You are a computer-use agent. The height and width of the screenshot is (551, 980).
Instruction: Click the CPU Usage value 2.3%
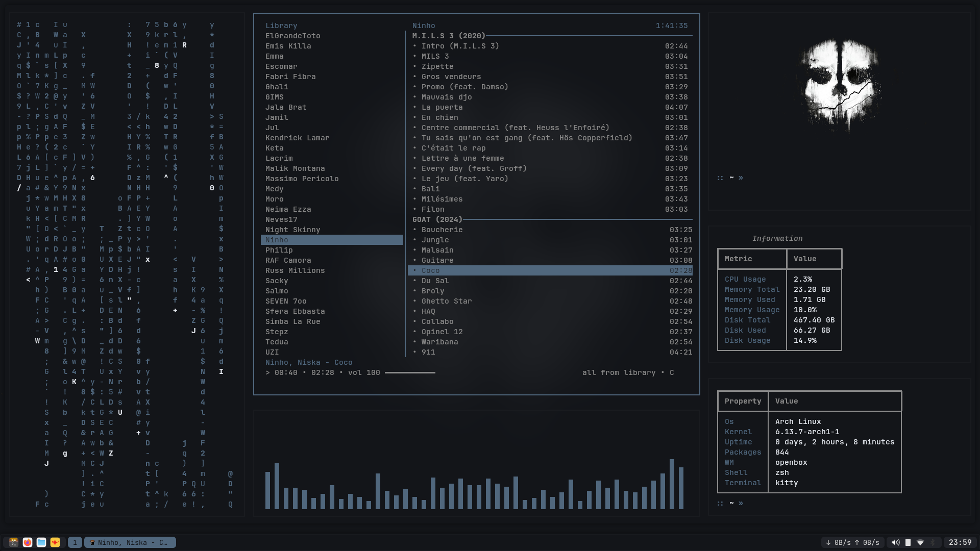pos(803,279)
